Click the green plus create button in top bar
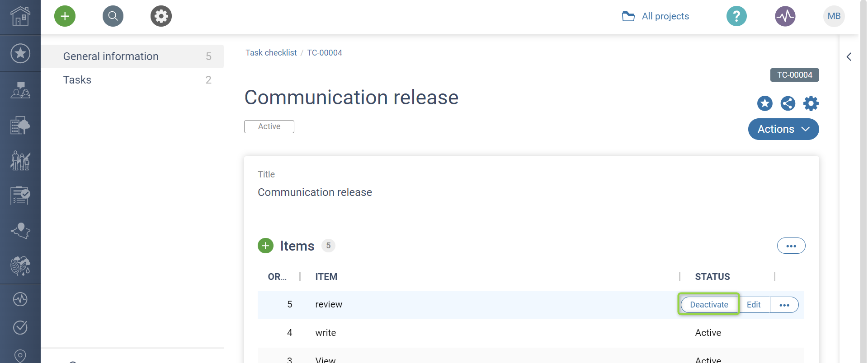The width and height of the screenshot is (868, 363). [65, 16]
